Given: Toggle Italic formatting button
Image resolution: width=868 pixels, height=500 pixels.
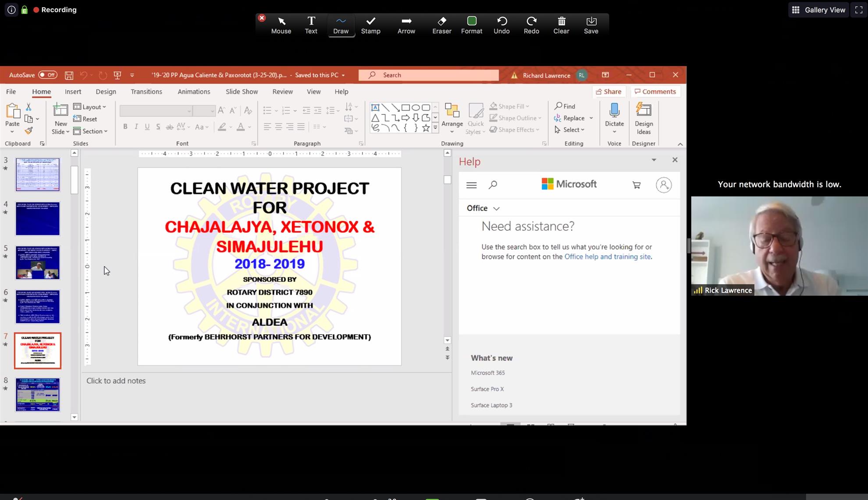Looking at the screenshot, I should (136, 127).
